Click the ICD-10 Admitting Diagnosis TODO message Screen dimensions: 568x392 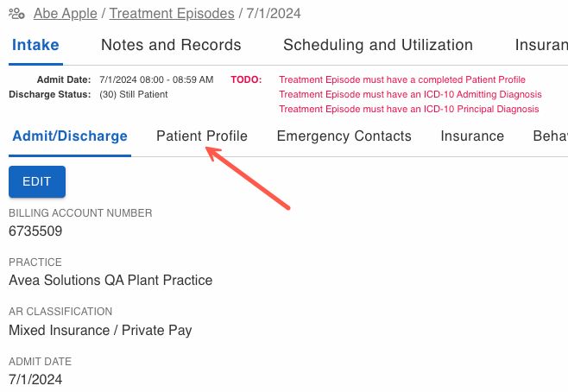(410, 94)
